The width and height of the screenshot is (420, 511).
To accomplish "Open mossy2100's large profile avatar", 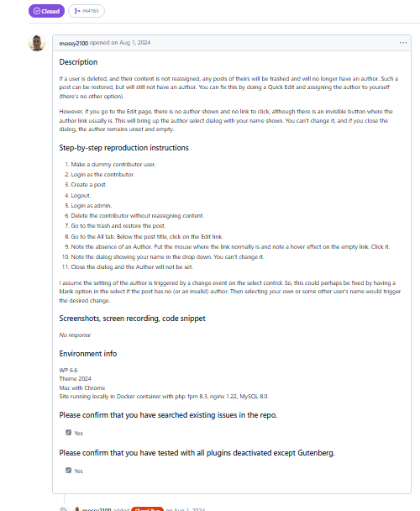I will pos(37,43).
